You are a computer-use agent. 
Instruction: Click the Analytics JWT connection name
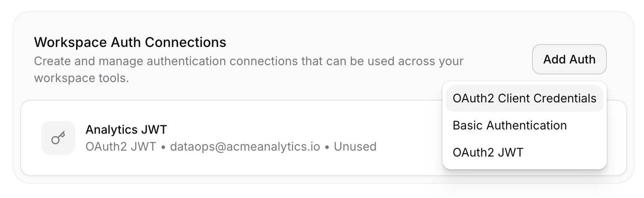pyautogui.click(x=126, y=129)
